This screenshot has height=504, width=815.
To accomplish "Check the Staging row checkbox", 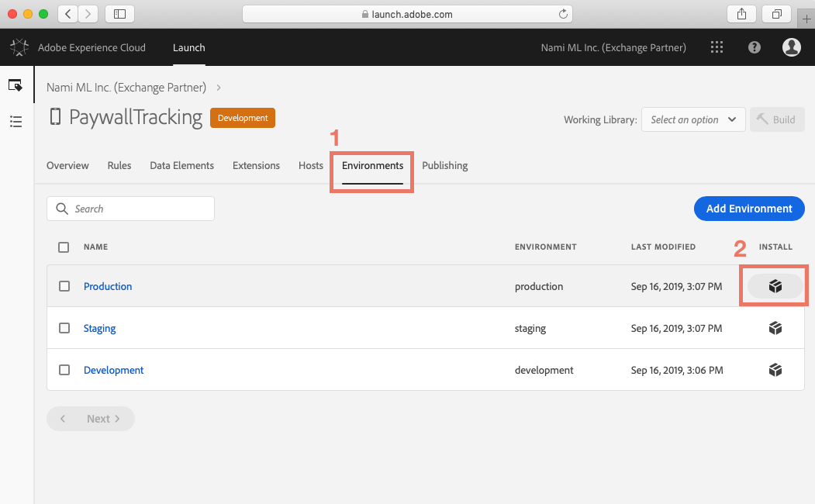I will (64, 329).
